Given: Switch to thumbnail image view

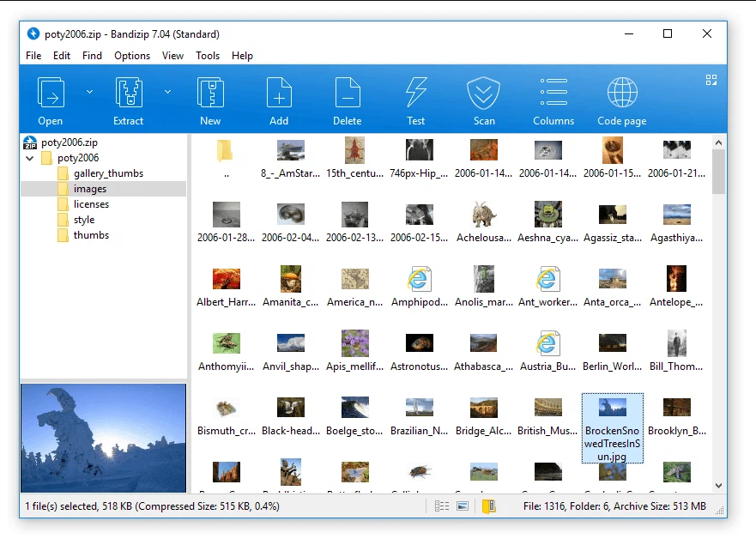Looking at the screenshot, I should [463, 506].
